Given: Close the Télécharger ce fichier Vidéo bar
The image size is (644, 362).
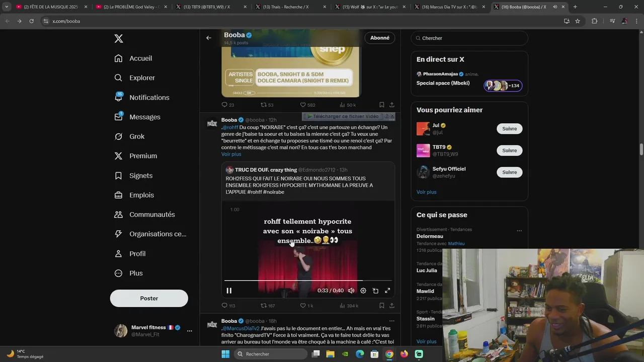Looking at the screenshot, I should [x=392, y=116].
